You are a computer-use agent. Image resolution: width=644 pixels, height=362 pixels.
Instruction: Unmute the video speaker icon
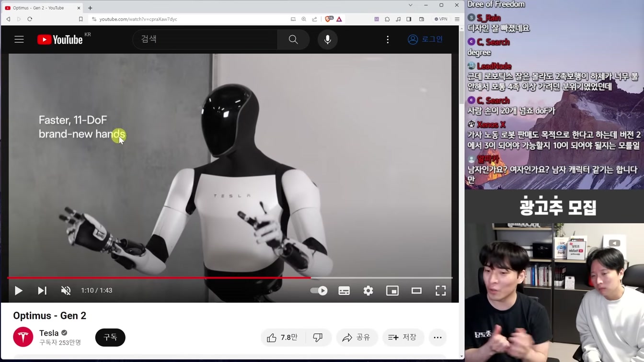(x=66, y=290)
